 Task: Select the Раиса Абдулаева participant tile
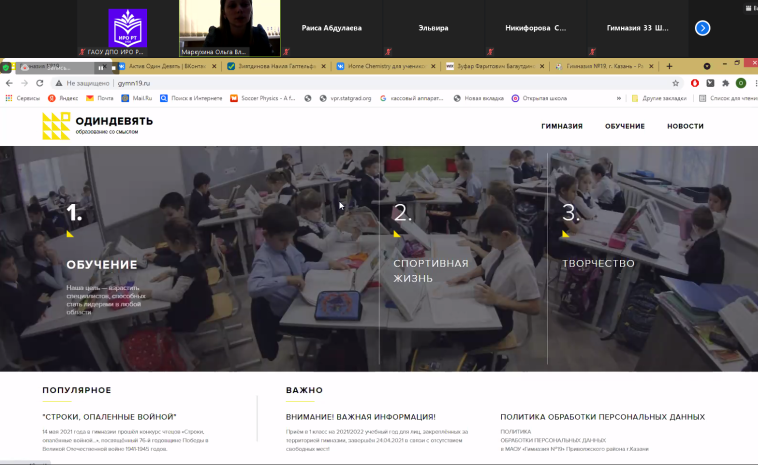(x=332, y=28)
